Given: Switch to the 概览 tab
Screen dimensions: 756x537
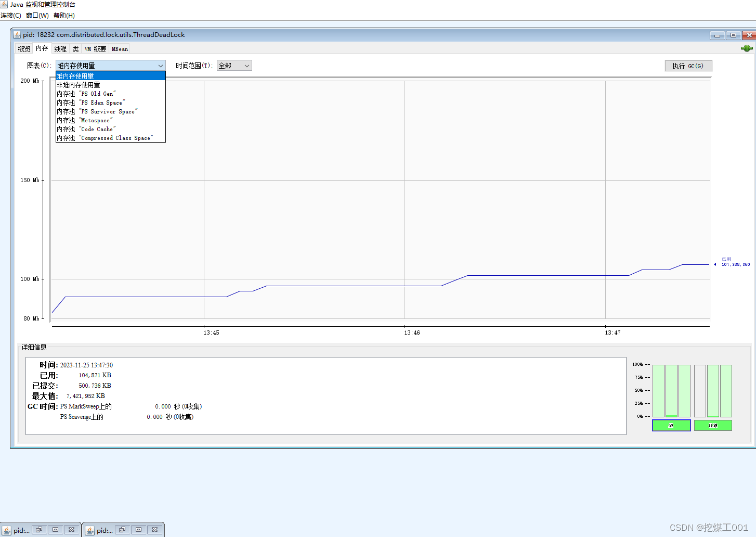Looking at the screenshot, I should click(x=24, y=49).
